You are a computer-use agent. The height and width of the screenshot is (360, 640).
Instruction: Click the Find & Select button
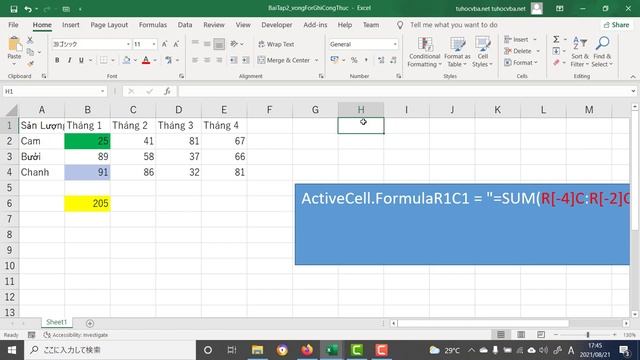click(x=602, y=52)
